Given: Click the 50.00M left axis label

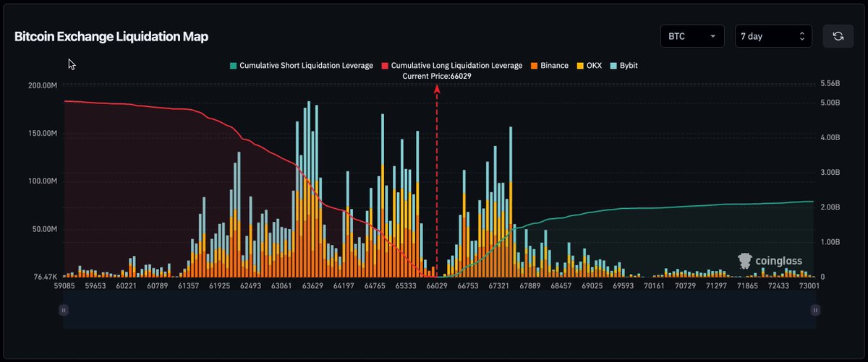Looking at the screenshot, I should [x=45, y=229].
